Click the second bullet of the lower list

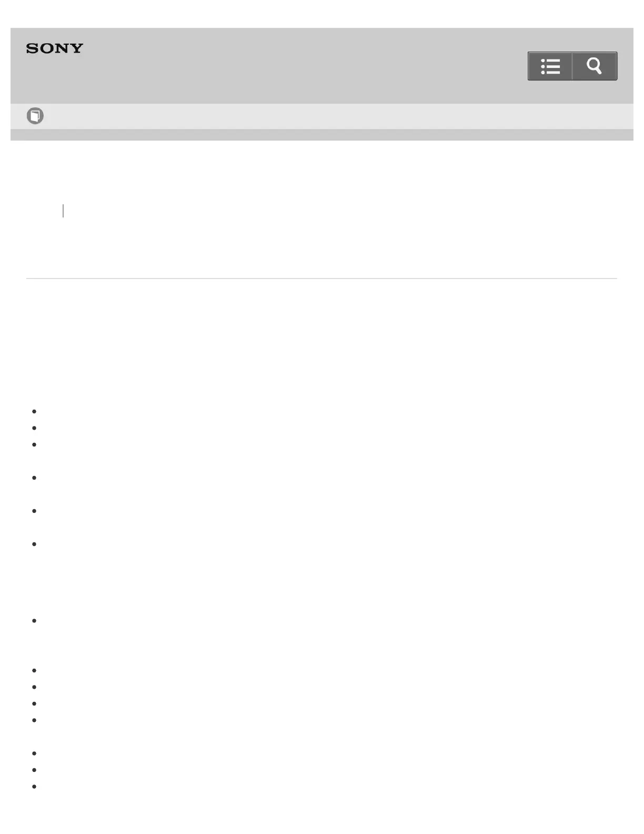[34, 687]
